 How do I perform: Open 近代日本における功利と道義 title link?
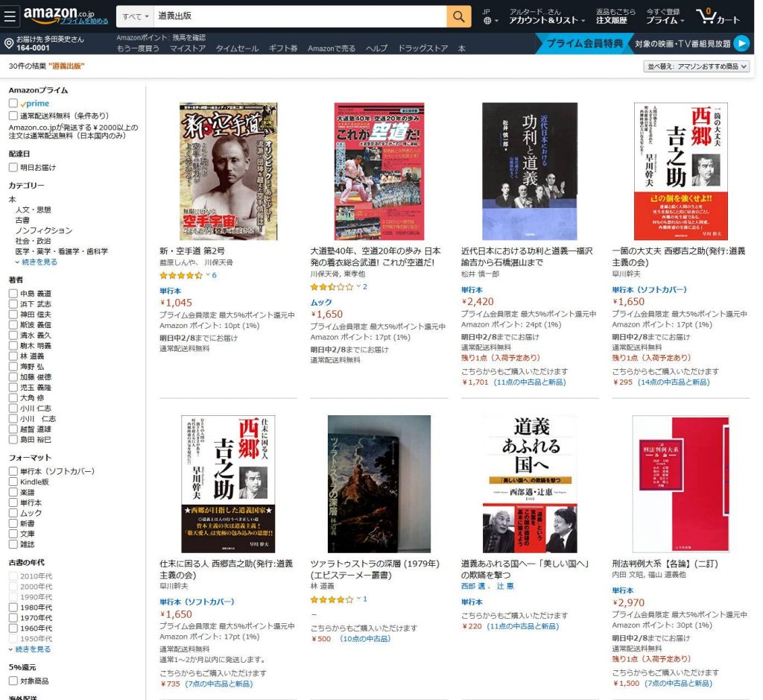click(x=527, y=256)
